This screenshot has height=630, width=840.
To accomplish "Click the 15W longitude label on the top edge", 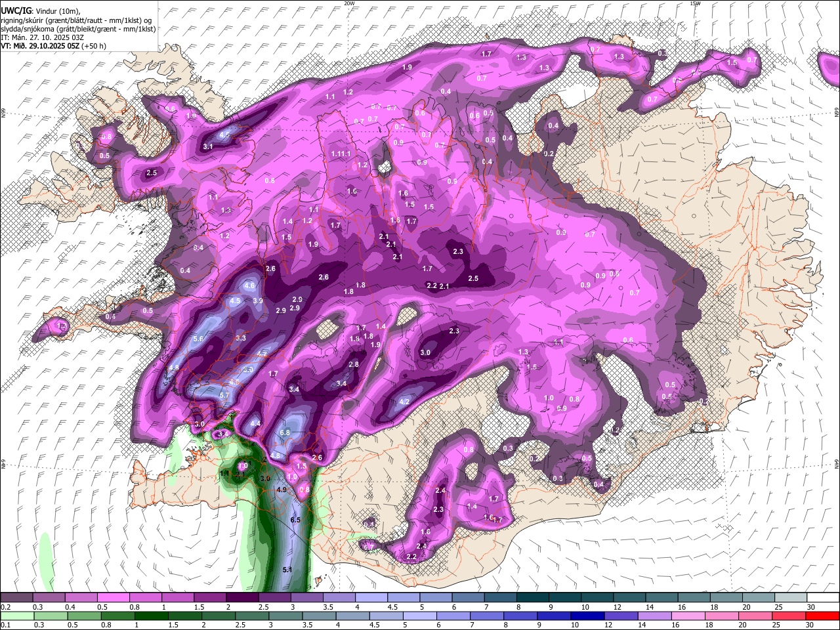I will point(695,3).
